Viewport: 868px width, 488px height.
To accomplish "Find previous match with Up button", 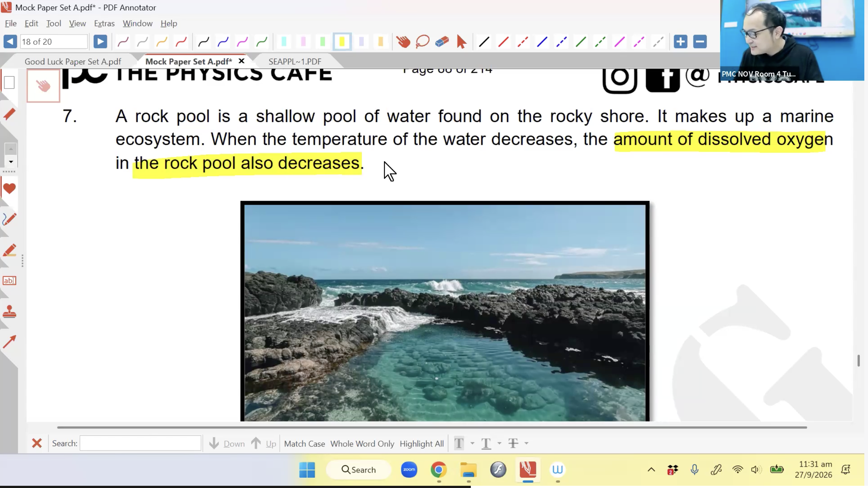I will 263,444.
